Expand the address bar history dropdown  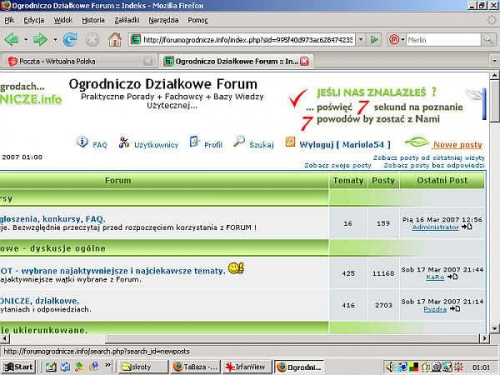tap(361, 40)
